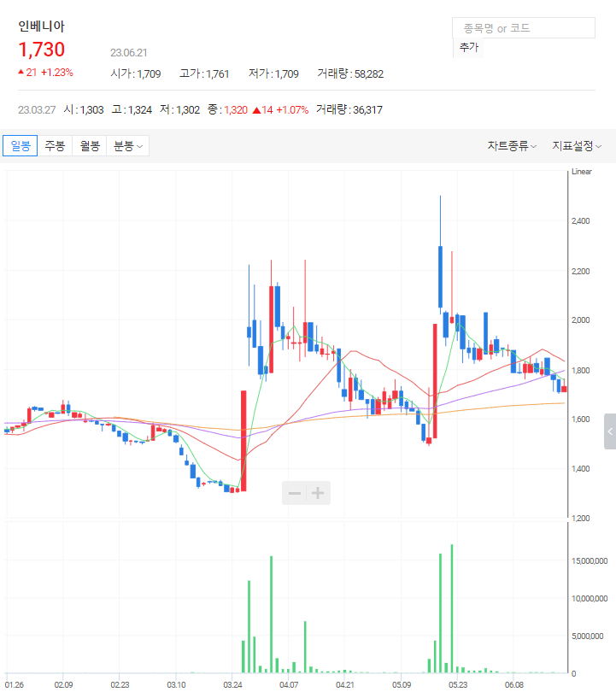This screenshot has width=616, height=698.
Task: Click the 03.24 x-axis date label
Action: 232,684
